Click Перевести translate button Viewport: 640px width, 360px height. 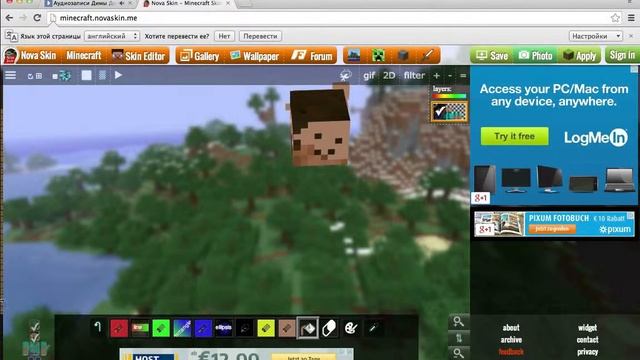[x=260, y=36]
